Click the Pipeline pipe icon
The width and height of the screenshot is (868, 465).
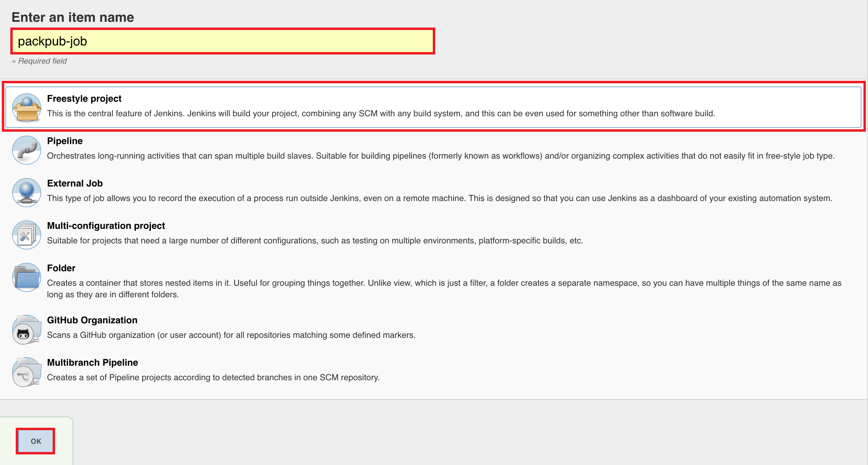point(27,150)
